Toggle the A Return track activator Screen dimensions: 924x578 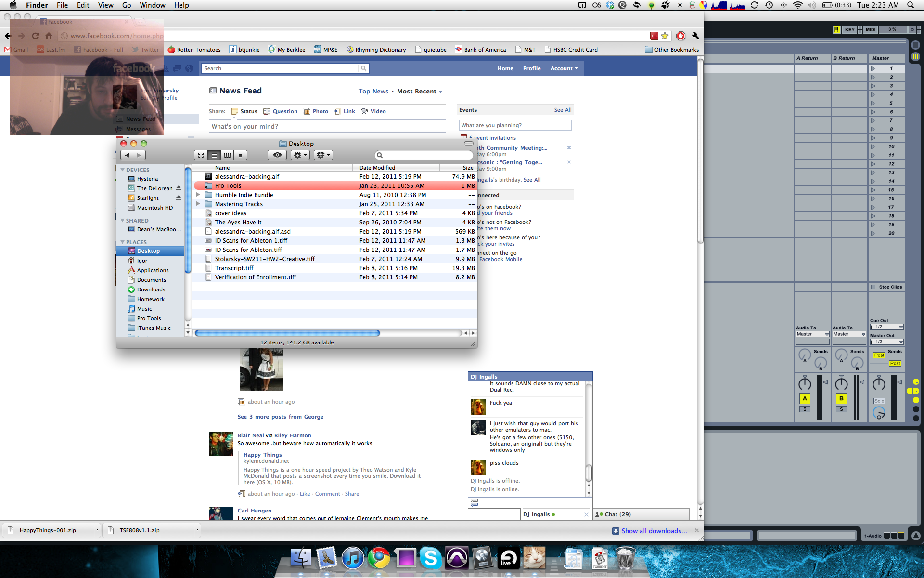pyautogui.click(x=805, y=398)
